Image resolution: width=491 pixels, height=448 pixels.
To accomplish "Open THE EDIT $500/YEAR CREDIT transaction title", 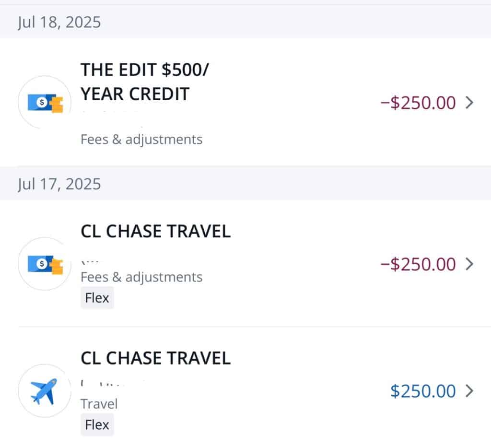I will tap(145, 82).
